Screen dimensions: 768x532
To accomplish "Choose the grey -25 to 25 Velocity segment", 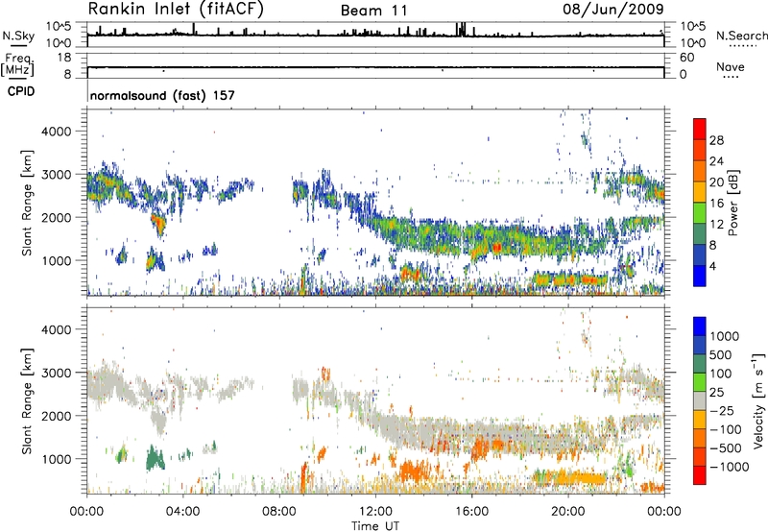I will [x=700, y=400].
